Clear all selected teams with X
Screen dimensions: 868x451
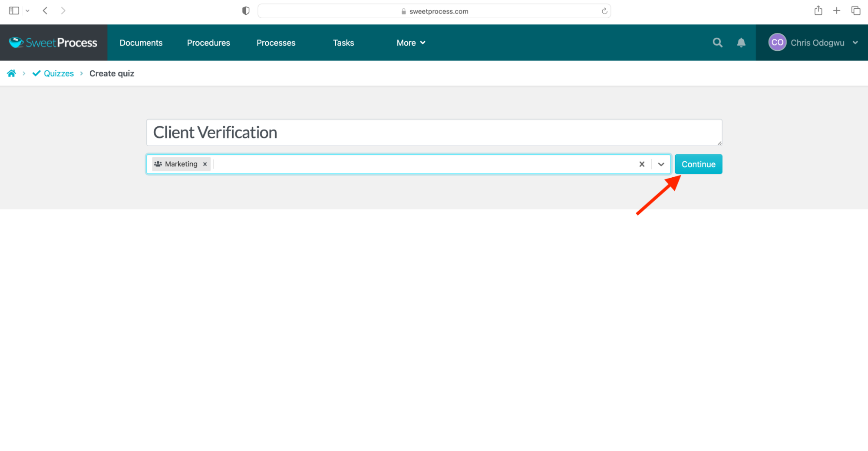click(642, 164)
